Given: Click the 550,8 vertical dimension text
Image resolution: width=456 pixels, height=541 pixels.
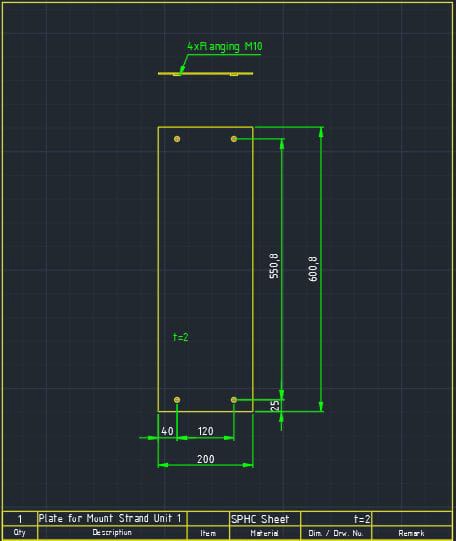Looking at the screenshot, I should 274,265.
